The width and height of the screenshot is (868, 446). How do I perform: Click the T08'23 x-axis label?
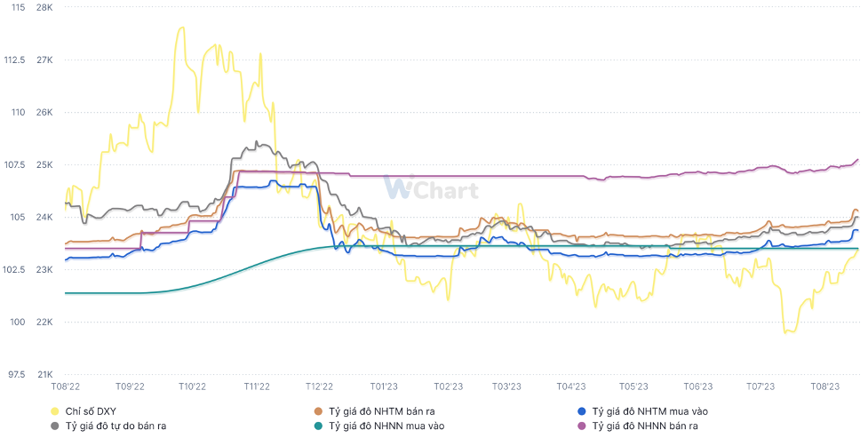825,386
